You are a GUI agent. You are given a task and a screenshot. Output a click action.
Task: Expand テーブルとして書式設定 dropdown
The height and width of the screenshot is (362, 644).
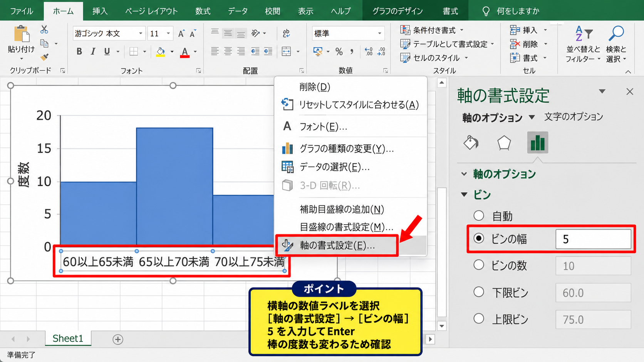493,44
